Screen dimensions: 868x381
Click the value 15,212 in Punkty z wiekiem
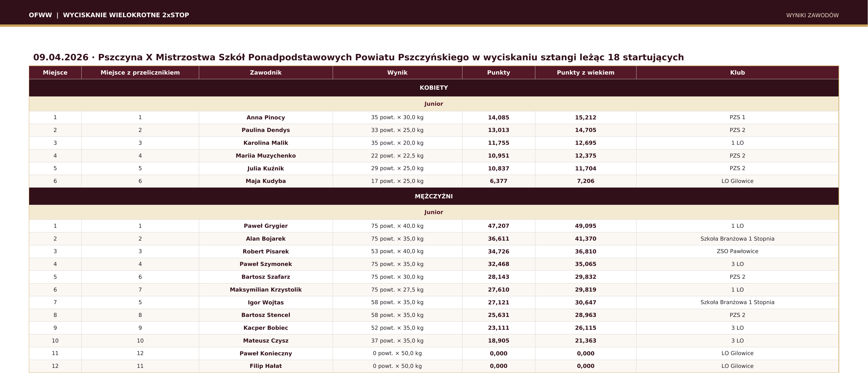[x=586, y=117]
